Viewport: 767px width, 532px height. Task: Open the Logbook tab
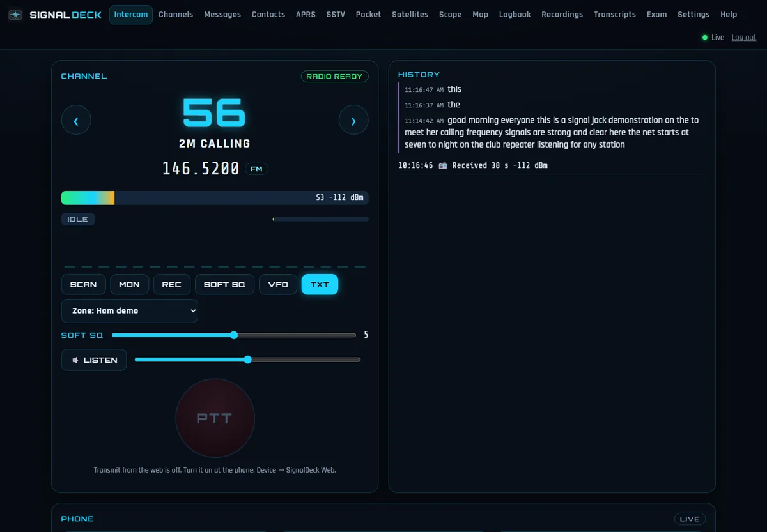pos(515,15)
